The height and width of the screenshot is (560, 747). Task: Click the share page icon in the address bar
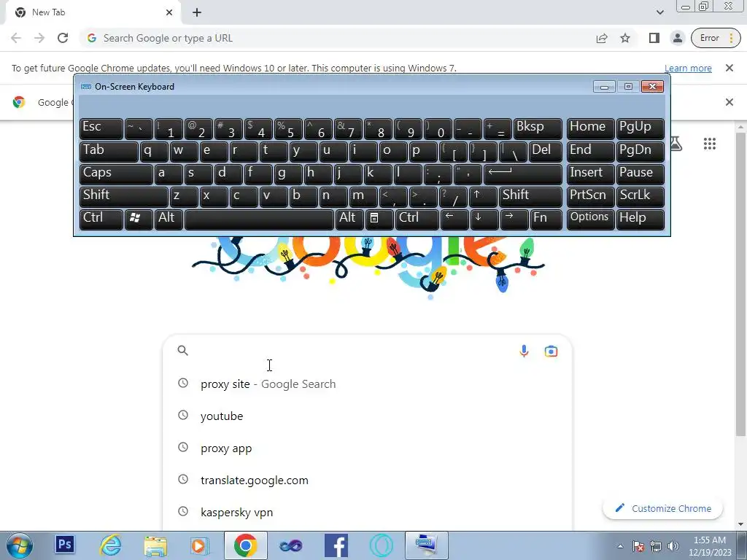(602, 38)
